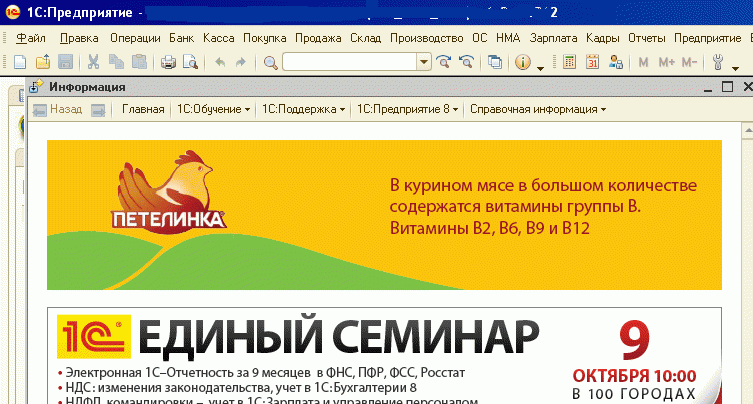The width and height of the screenshot is (753, 404).
Task: Open the НМА menu
Action: (x=508, y=38)
